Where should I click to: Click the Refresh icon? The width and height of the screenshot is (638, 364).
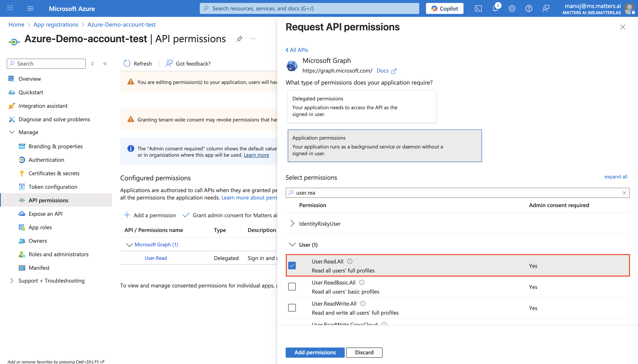[127, 63]
